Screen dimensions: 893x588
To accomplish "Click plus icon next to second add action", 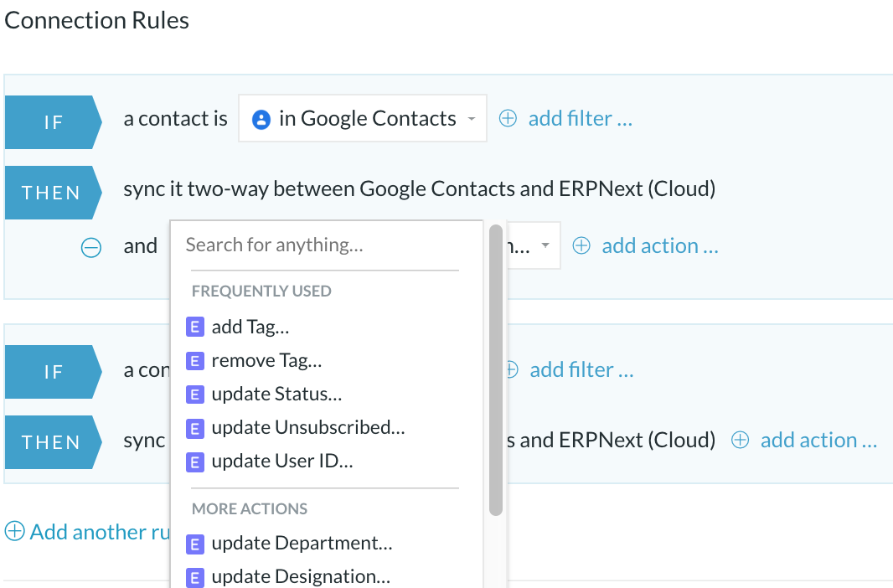I will click(740, 440).
